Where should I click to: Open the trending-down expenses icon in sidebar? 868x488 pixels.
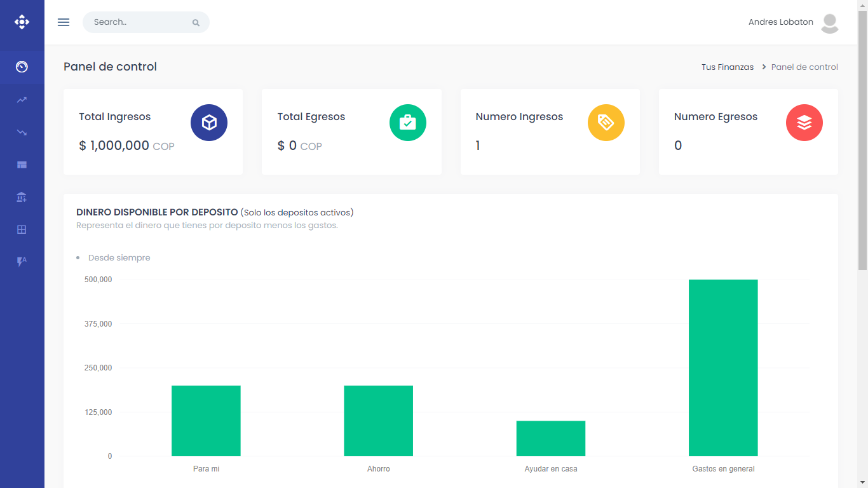tap(22, 132)
